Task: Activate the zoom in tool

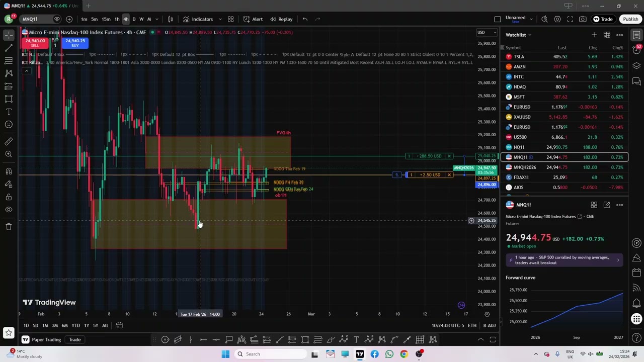Action: [x=9, y=154]
